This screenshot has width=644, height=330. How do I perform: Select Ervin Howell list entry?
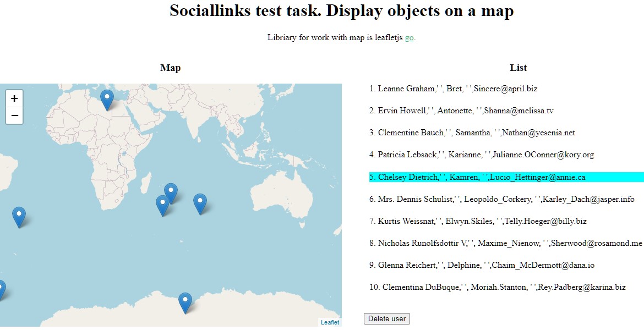[x=461, y=111]
